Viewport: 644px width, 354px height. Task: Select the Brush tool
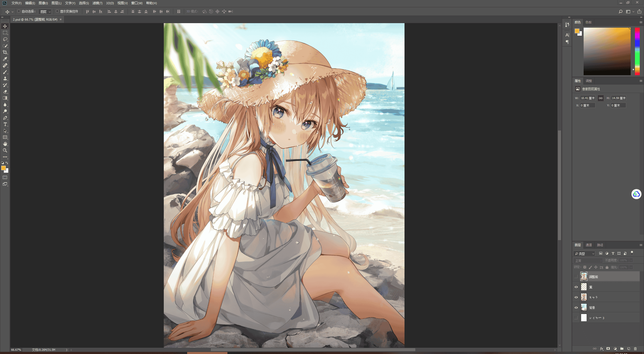(x=5, y=72)
